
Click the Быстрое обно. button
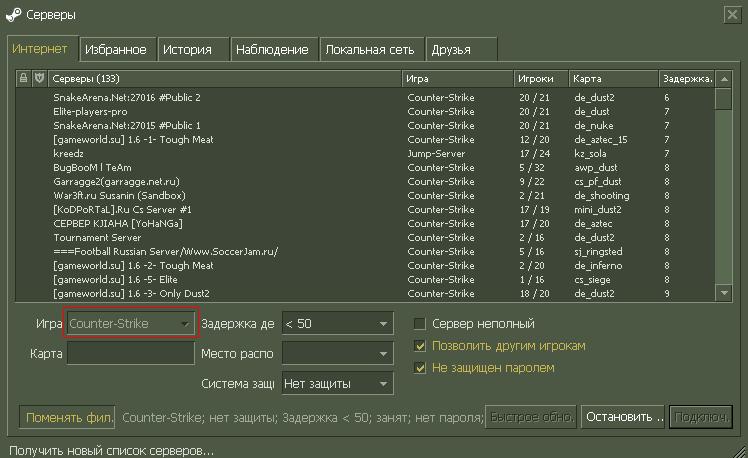click(531, 417)
